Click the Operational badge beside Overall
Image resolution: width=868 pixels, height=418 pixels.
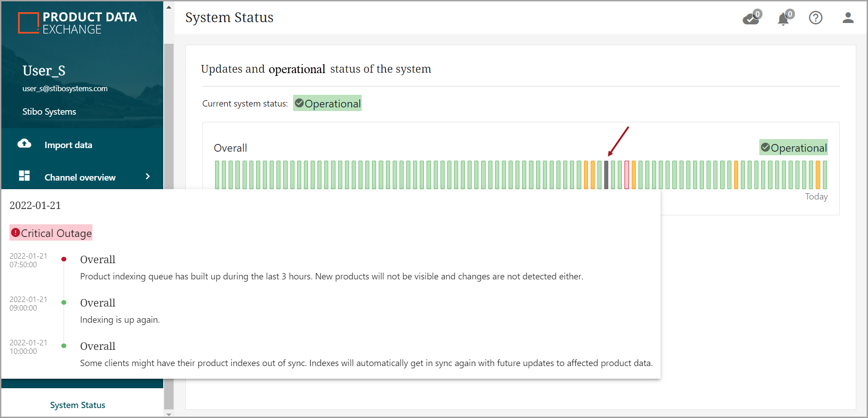[793, 148]
